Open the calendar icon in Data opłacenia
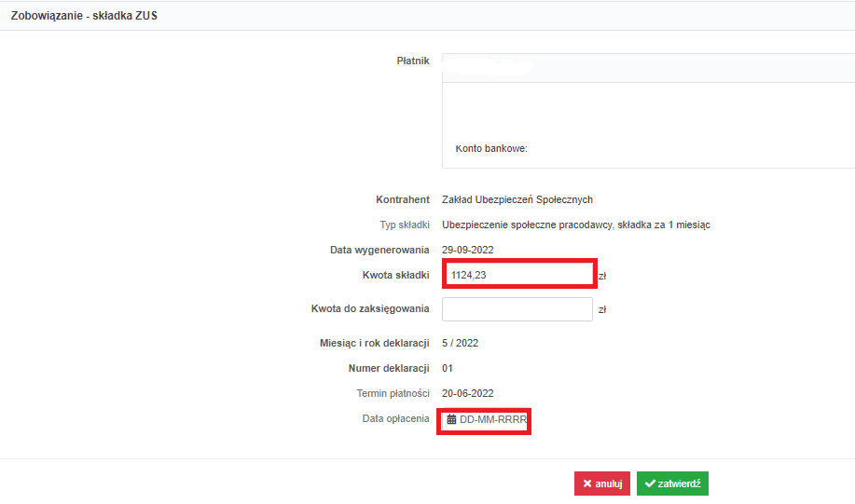Screen dimensions: 855x504 pyautogui.click(x=451, y=419)
